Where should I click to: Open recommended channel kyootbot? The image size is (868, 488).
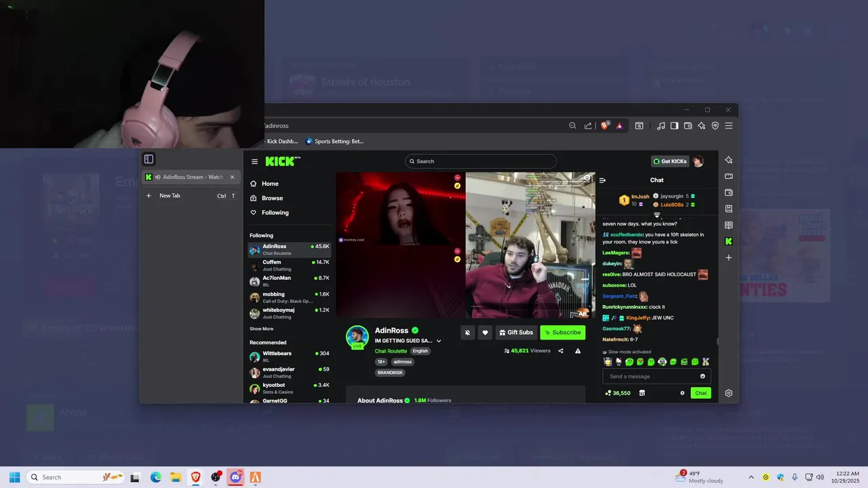pos(290,388)
